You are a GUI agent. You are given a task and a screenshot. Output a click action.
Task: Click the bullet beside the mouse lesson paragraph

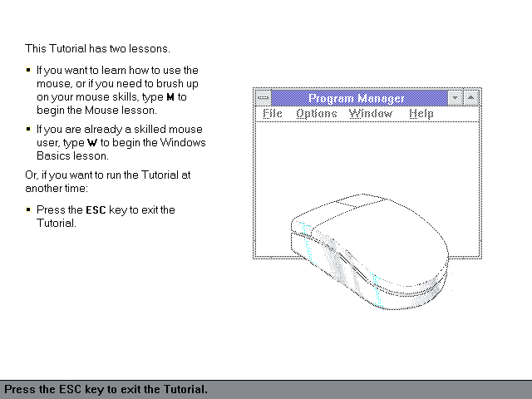tap(28, 71)
